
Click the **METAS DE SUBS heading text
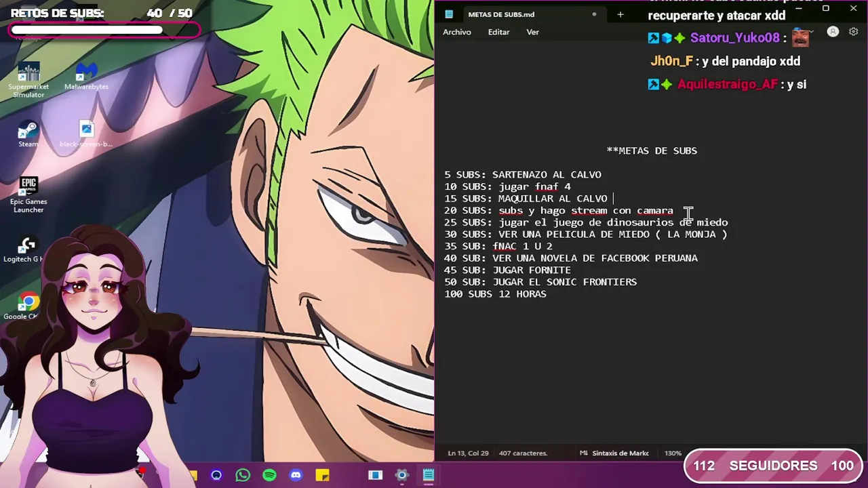coord(652,150)
